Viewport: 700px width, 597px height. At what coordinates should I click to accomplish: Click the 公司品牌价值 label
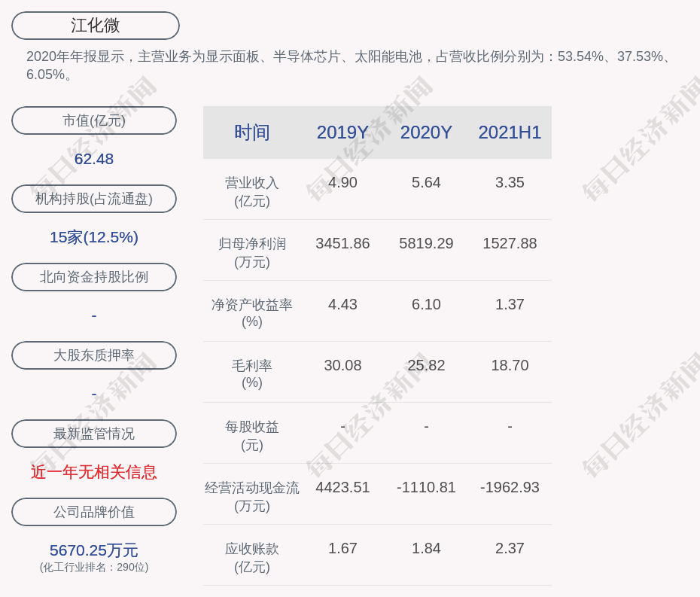click(x=94, y=512)
